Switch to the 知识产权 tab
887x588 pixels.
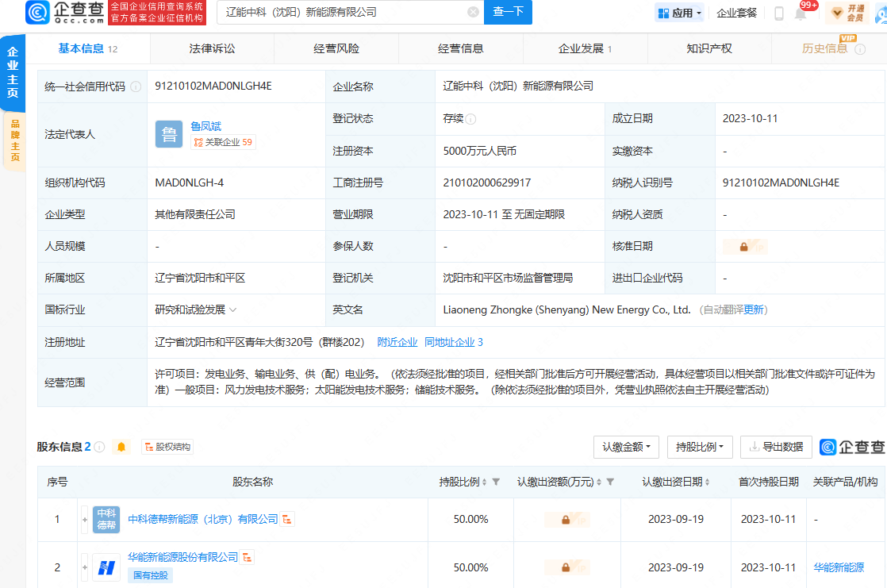(x=708, y=48)
